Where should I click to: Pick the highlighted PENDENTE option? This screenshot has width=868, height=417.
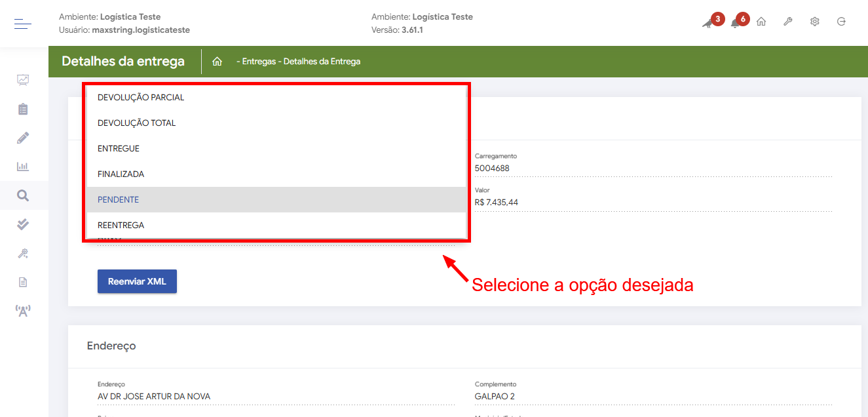coord(276,199)
